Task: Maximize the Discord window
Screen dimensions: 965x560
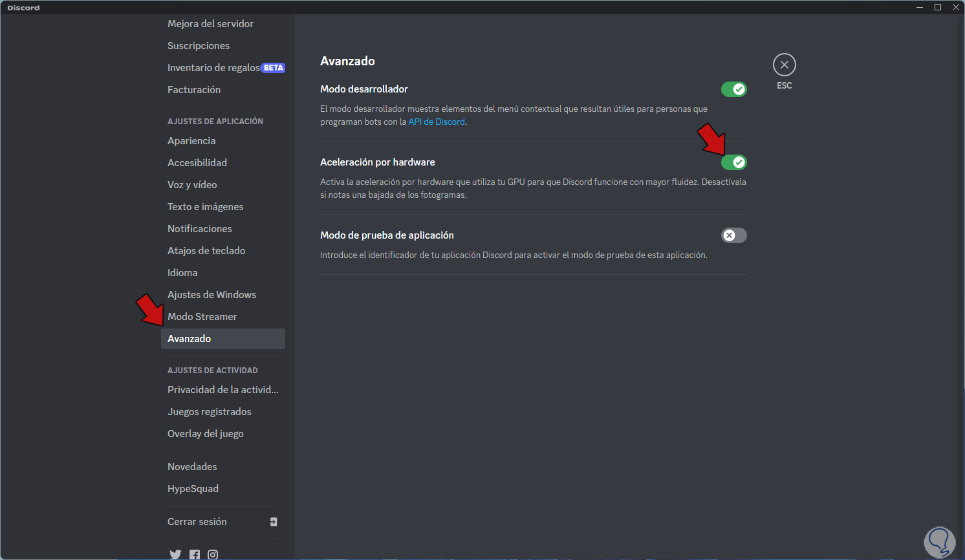Action: tap(938, 7)
